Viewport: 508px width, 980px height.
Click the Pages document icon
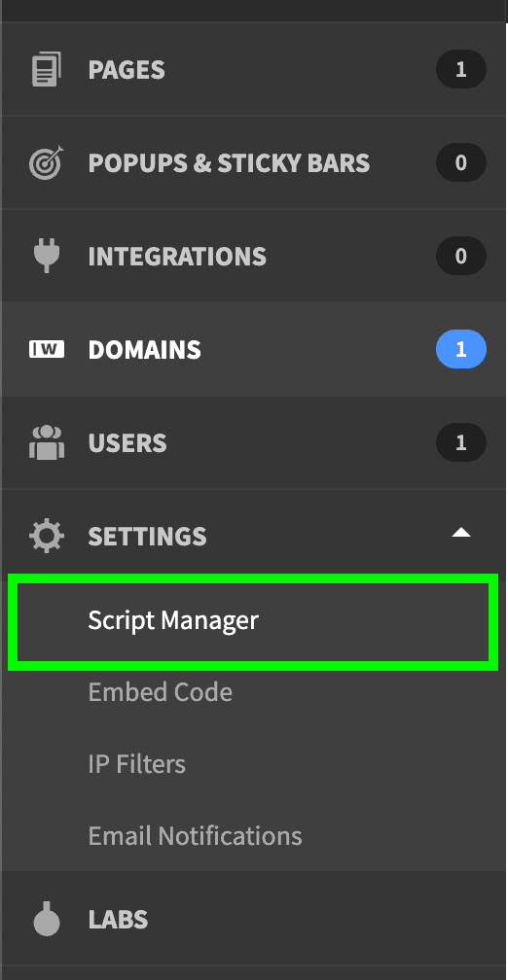coord(47,69)
